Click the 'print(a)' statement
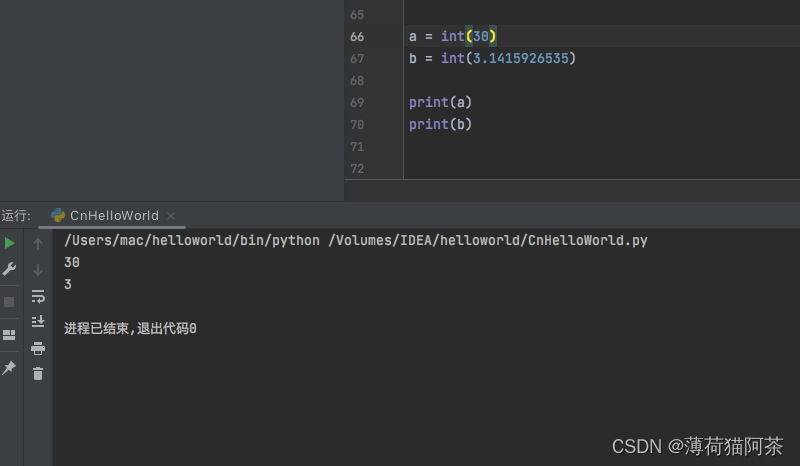 click(440, 102)
